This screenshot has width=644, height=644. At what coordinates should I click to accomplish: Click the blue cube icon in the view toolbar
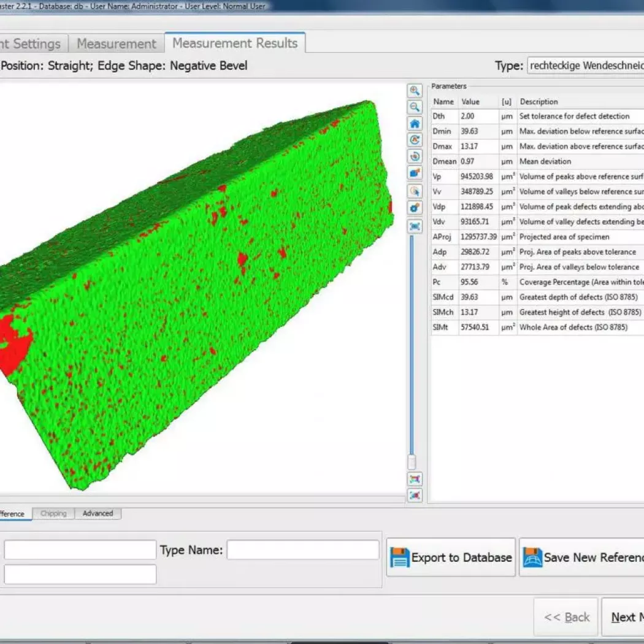click(415, 173)
